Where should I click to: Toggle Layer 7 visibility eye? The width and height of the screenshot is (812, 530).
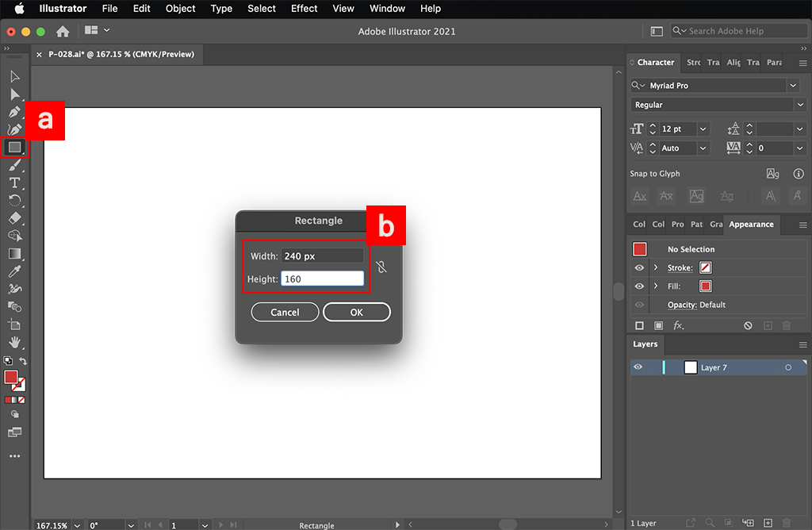[638, 367]
